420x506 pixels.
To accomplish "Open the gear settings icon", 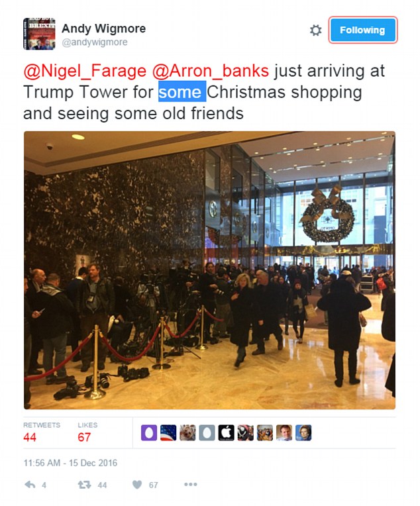I will [x=315, y=30].
